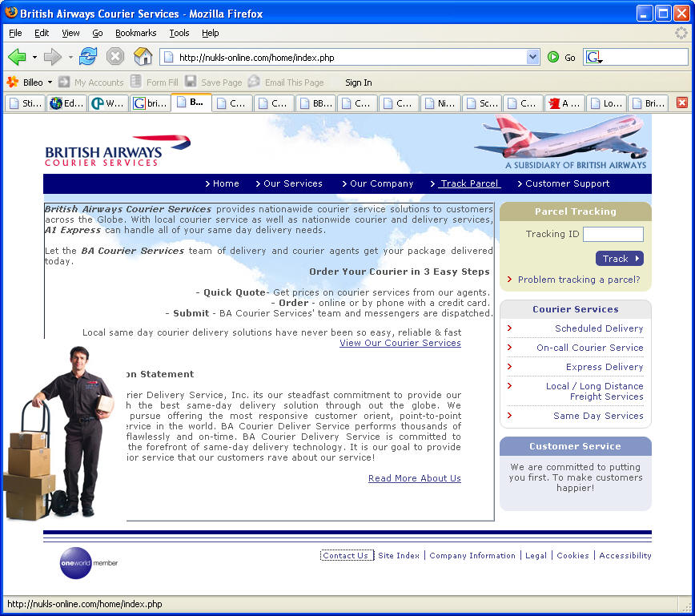
Task: Click the blue Track button
Action: (x=619, y=259)
